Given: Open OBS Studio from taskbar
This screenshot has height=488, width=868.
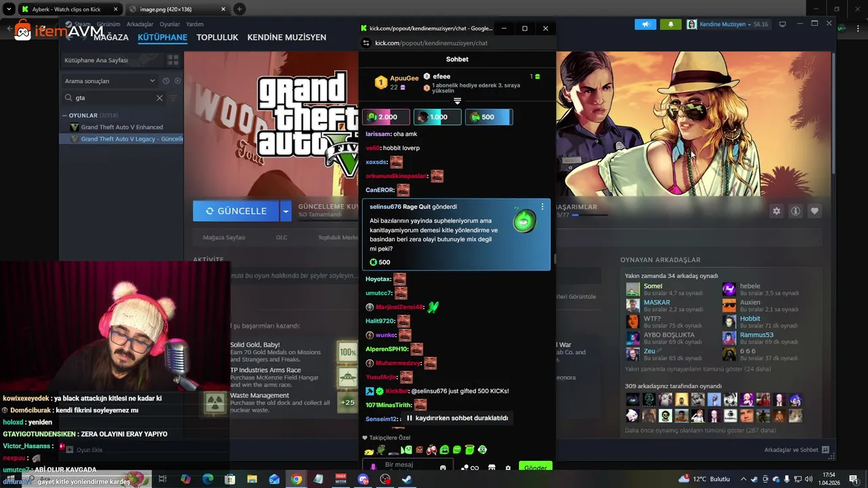Looking at the screenshot, I should point(385,479).
